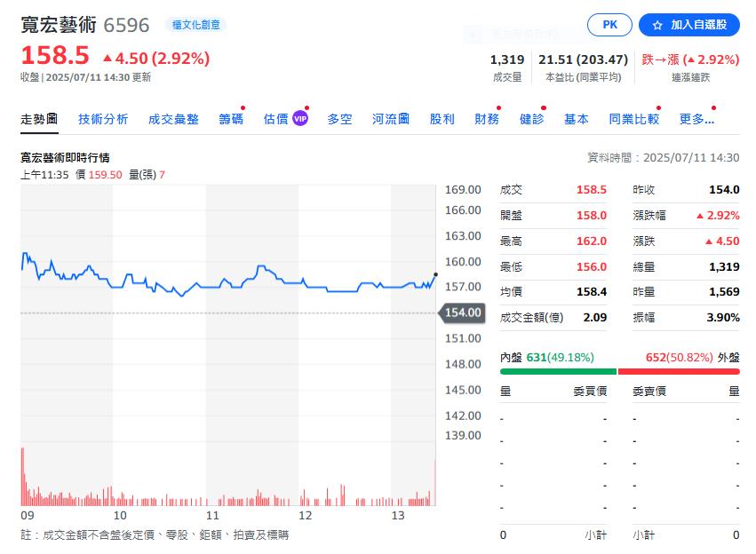Click the VIP badge next to 估價

pyautogui.click(x=300, y=118)
